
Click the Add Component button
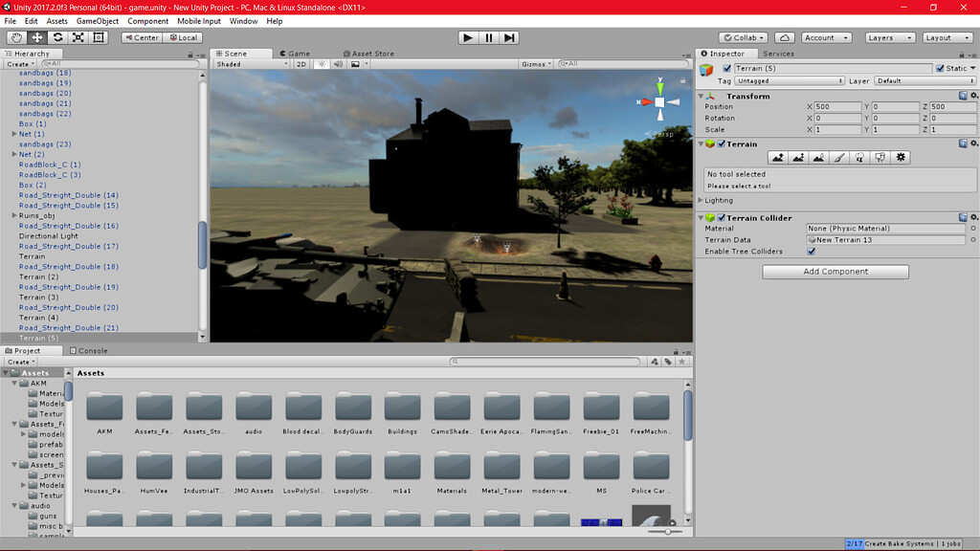pyautogui.click(x=835, y=272)
